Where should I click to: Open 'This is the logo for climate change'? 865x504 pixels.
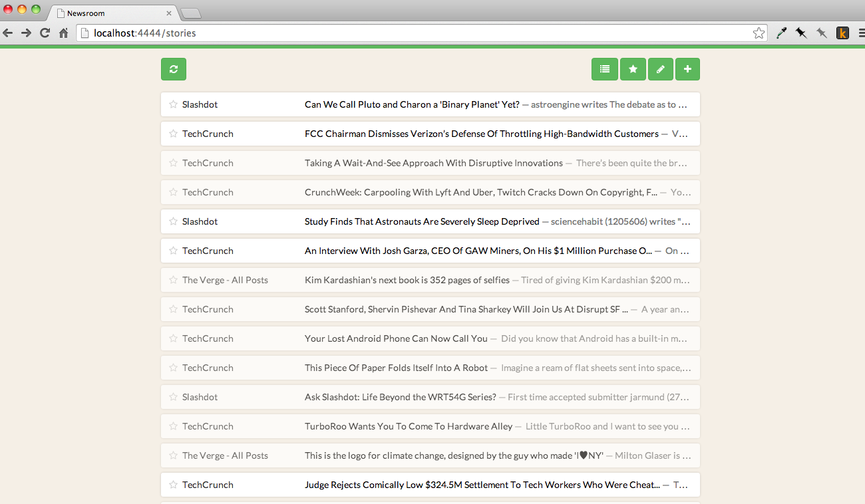(x=454, y=455)
